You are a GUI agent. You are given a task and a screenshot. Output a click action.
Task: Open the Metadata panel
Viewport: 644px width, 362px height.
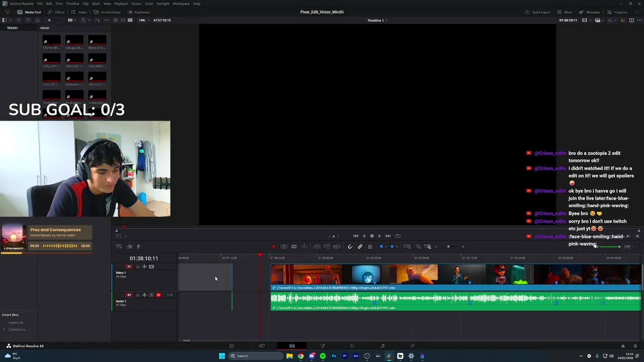590,12
